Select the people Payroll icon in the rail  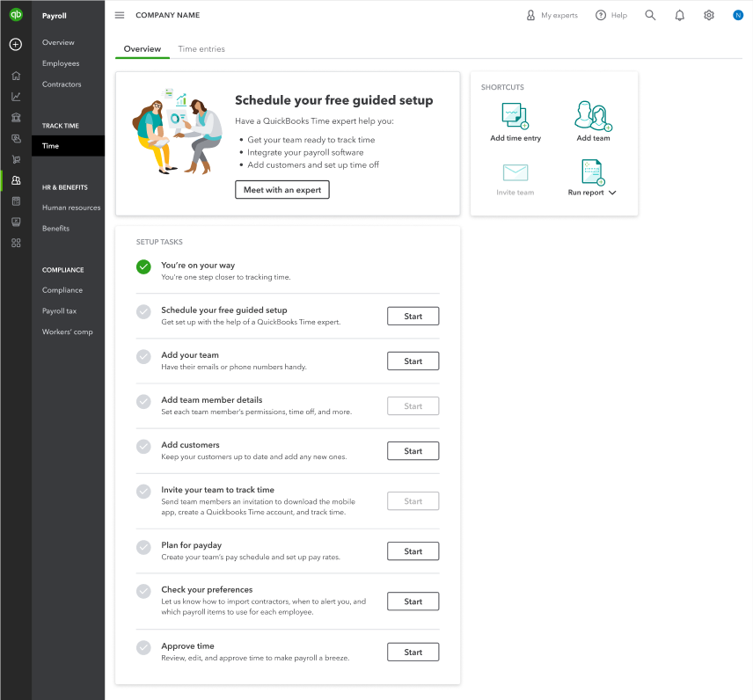point(16,180)
